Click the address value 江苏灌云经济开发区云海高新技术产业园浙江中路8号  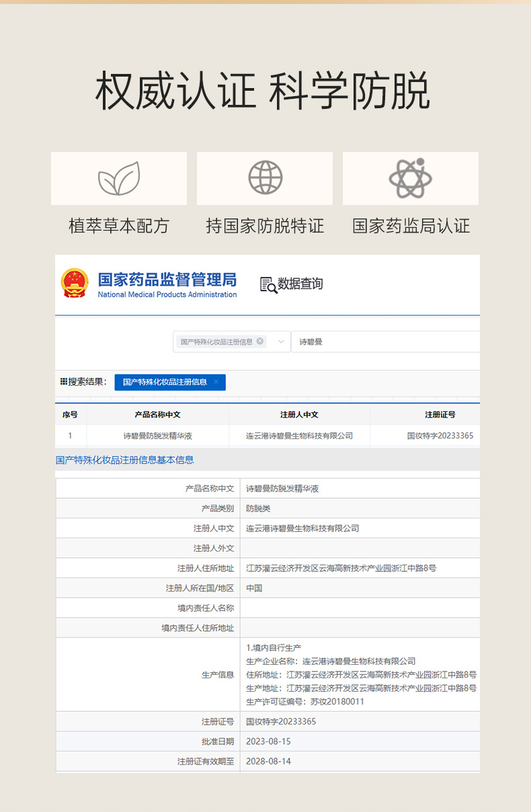pyautogui.click(x=341, y=568)
